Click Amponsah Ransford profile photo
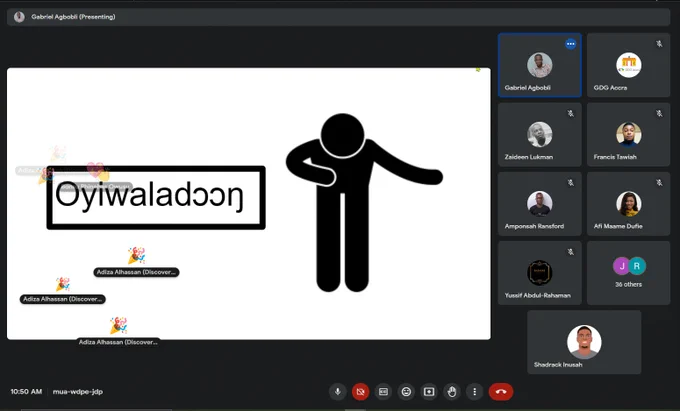 pos(539,204)
